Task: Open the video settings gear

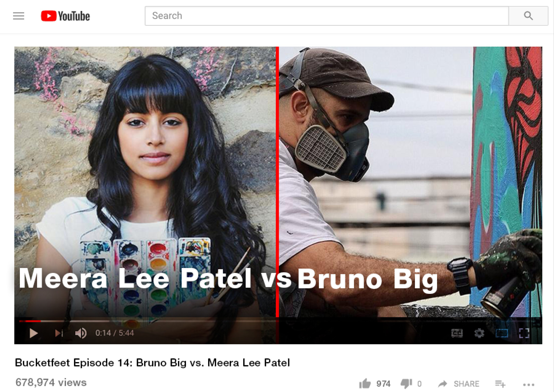Action: pyautogui.click(x=479, y=333)
